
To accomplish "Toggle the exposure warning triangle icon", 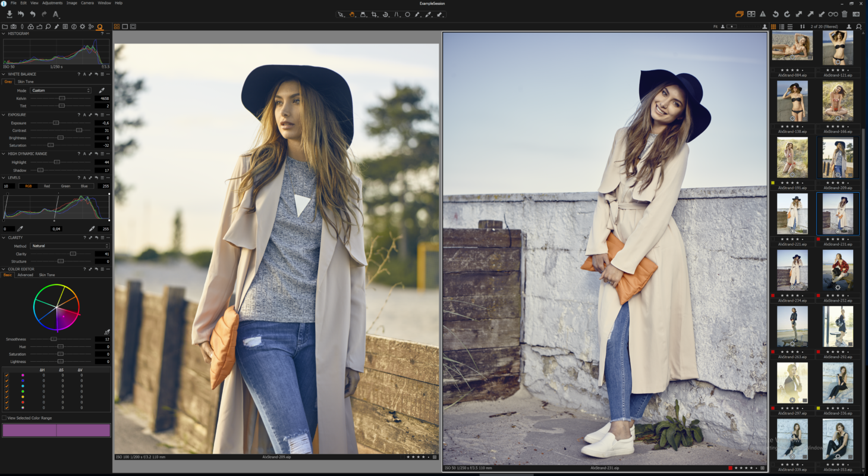I will (764, 14).
